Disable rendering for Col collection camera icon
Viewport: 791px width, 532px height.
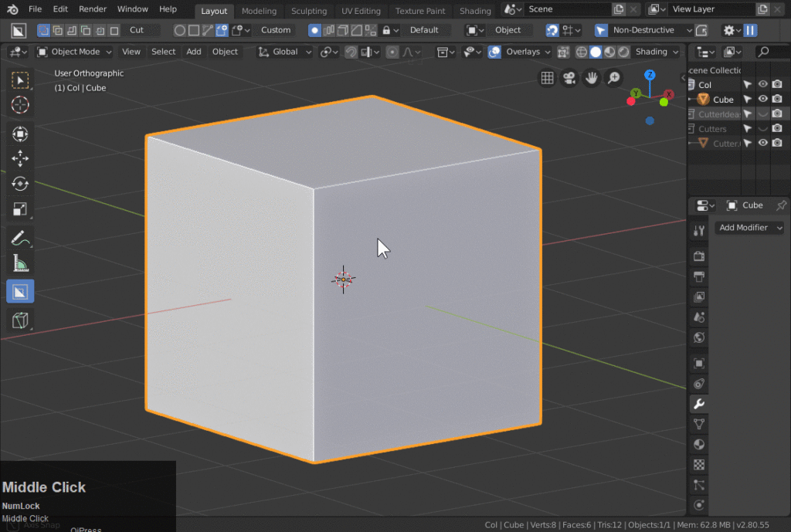[777, 85]
